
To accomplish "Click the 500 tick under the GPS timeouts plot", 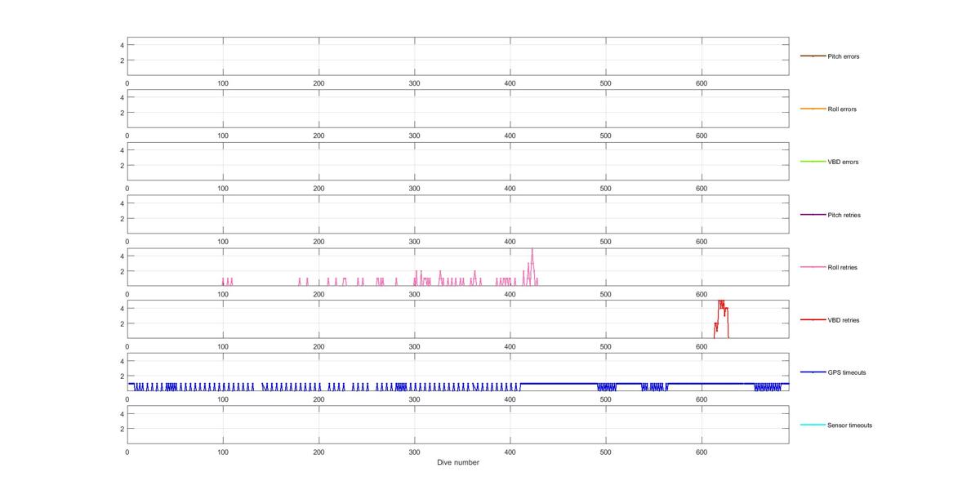I will (605, 399).
